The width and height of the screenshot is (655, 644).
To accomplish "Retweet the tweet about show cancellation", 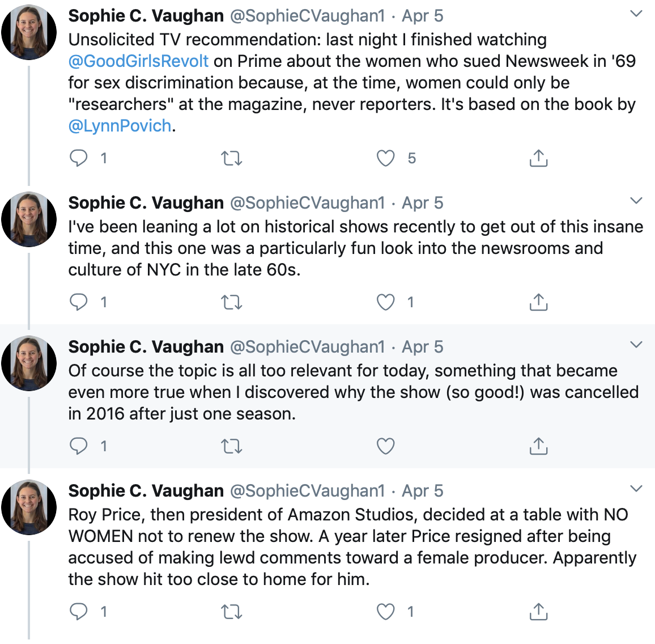I will (x=231, y=446).
